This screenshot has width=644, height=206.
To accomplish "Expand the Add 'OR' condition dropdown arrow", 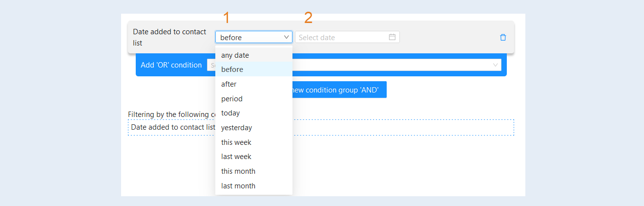I will (495, 65).
